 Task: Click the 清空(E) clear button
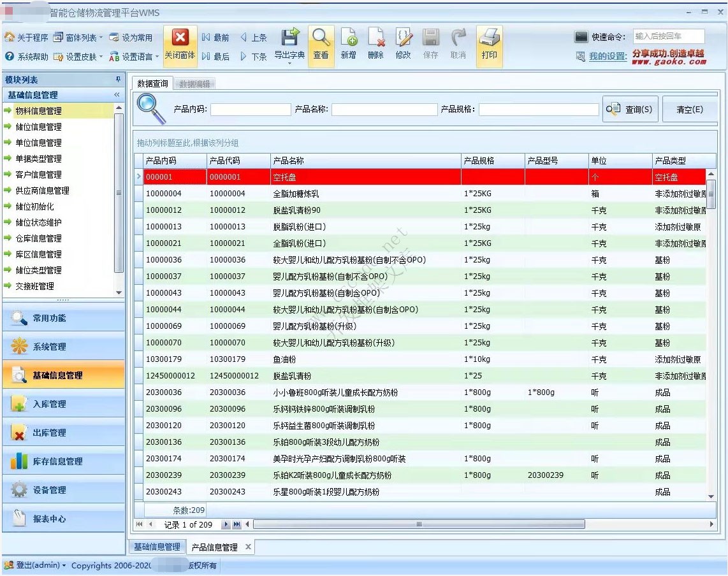[690, 109]
